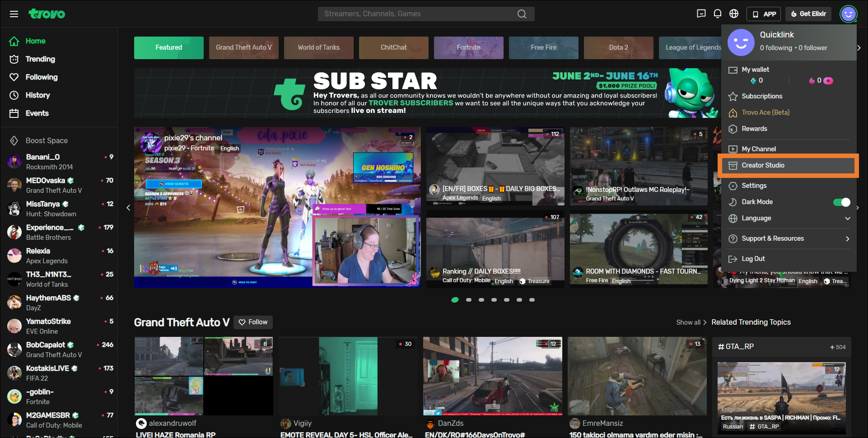Click the Creator Studio icon
The image size is (868, 438).
(733, 165)
